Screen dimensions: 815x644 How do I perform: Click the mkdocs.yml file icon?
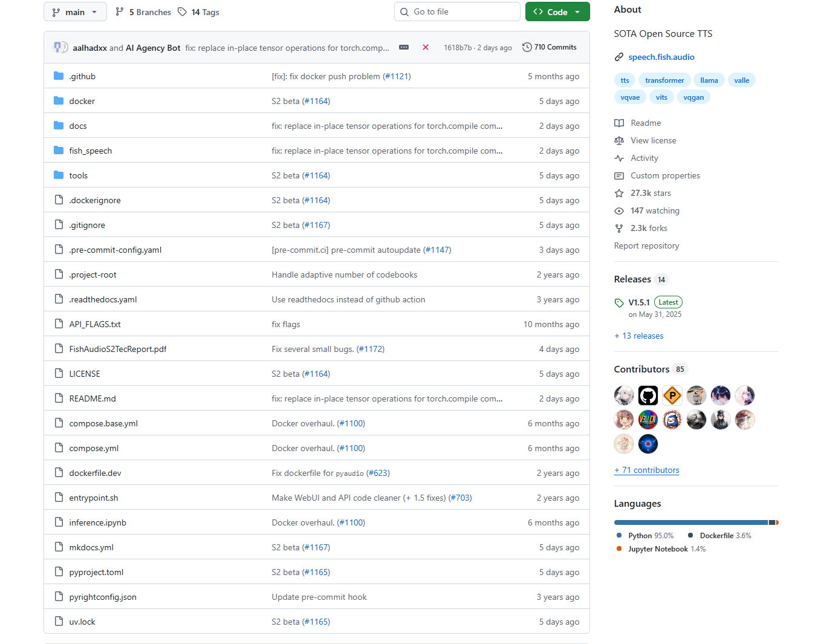[x=59, y=547]
